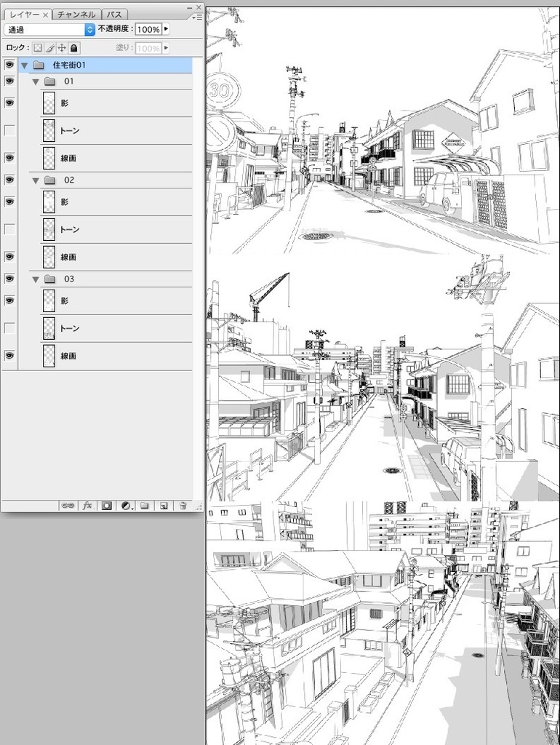Lock transparent pixels
Viewport: 560px width, 745px height.
point(38,48)
